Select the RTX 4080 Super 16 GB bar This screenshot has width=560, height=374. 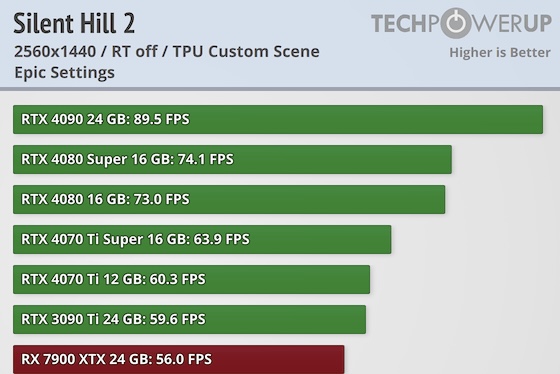coord(232,159)
